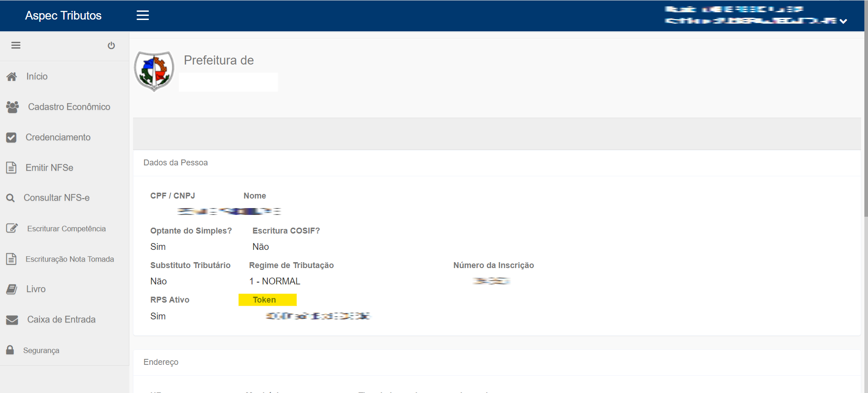Click the checkmark icon beside Credenciamento
The height and width of the screenshot is (393, 868).
click(x=11, y=137)
